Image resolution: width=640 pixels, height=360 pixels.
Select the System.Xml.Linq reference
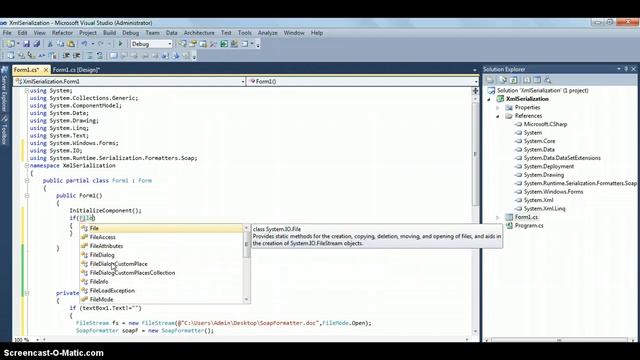[x=544, y=209]
